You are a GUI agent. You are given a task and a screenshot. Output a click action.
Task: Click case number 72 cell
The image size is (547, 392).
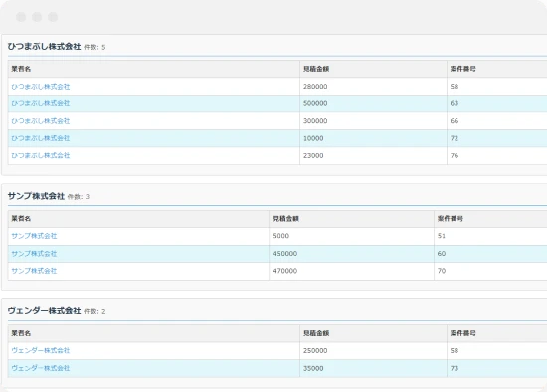(496, 138)
